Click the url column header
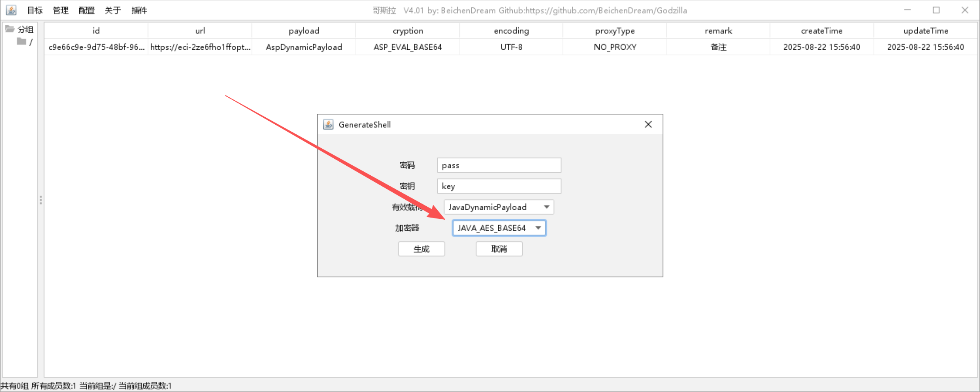980x392 pixels. tap(200, 31)
